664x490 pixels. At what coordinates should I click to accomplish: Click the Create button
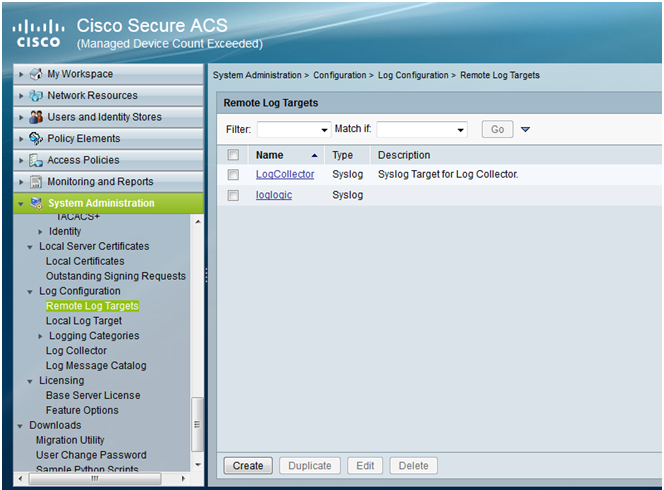248,466
